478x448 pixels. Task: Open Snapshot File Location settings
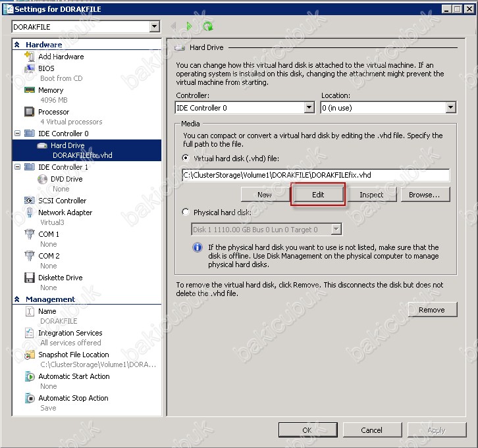(x=73, y=355)
